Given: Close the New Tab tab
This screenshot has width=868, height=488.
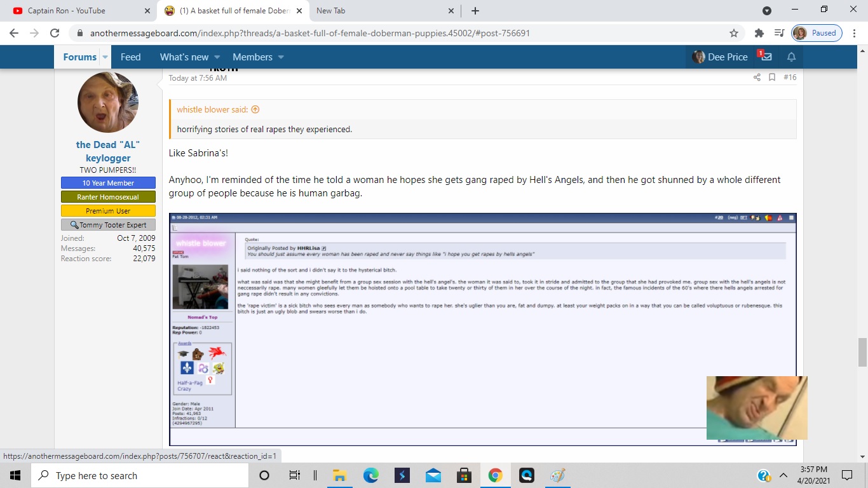Looking at the screenshot, I should tap(451, 11).
